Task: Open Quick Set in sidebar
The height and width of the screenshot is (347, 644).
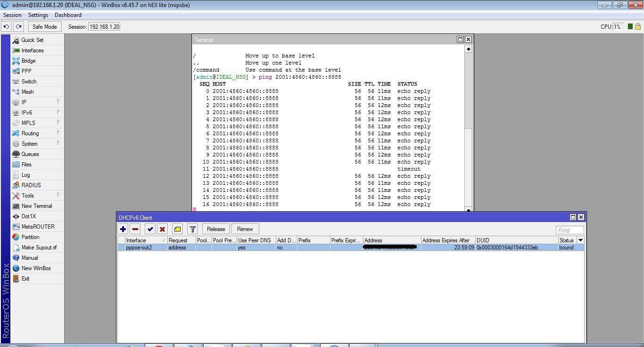Action: coord(32,40)
